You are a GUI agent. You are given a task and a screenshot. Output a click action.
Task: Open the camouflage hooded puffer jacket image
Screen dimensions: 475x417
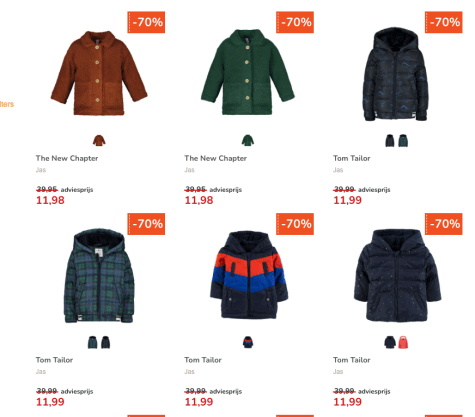pyautogui.click(x=396, y=74)
